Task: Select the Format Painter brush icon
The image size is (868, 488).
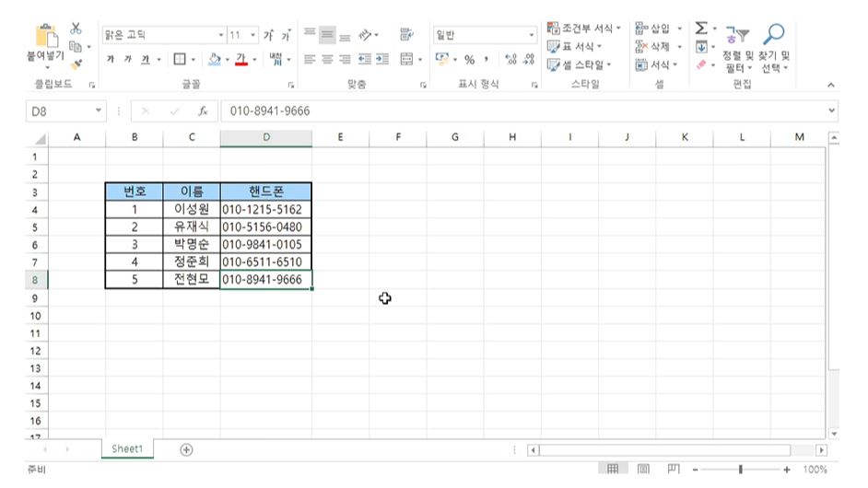Action: 76,64
